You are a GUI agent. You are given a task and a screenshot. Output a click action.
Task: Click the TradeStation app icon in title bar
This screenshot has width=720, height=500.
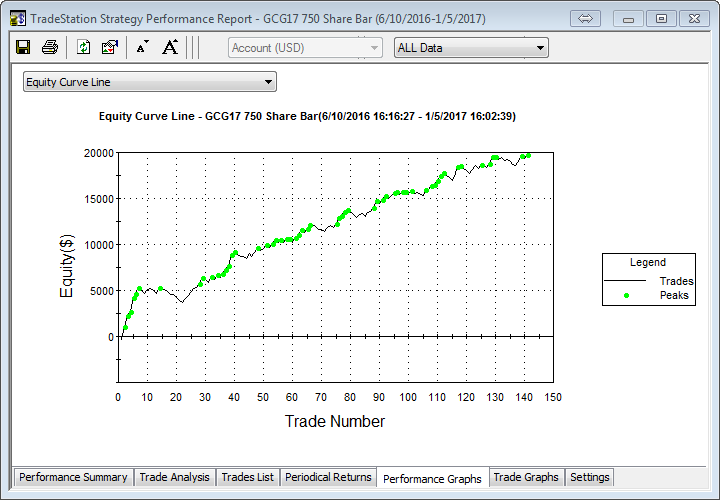click(17, 18)
